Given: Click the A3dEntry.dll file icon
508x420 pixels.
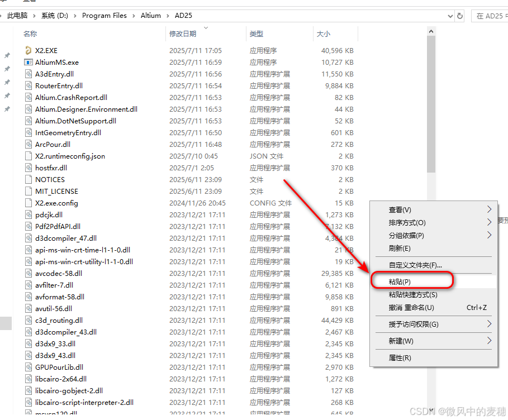Looking at the screenshot, I should coord(29,74).
